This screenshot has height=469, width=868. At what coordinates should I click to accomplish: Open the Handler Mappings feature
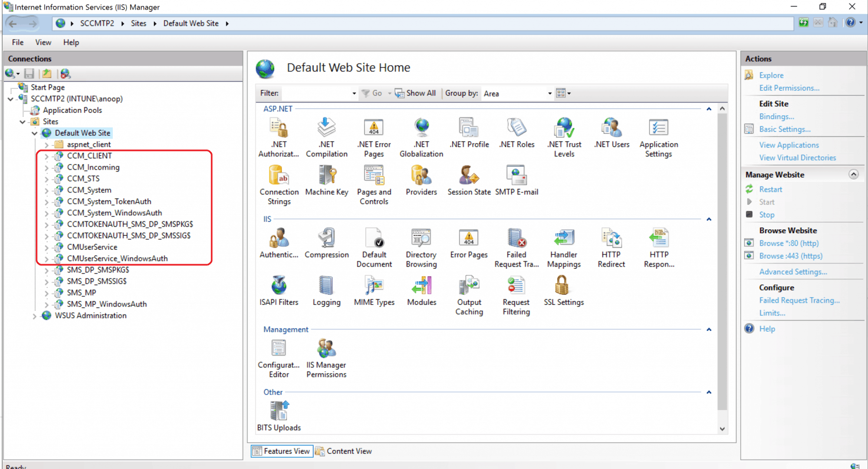coord(564,248)
